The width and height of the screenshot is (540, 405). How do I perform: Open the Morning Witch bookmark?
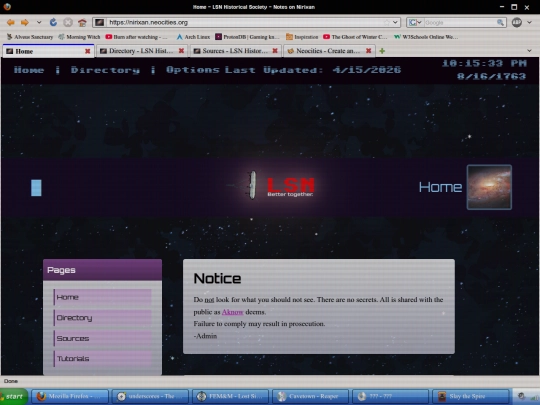pos(79,37)
